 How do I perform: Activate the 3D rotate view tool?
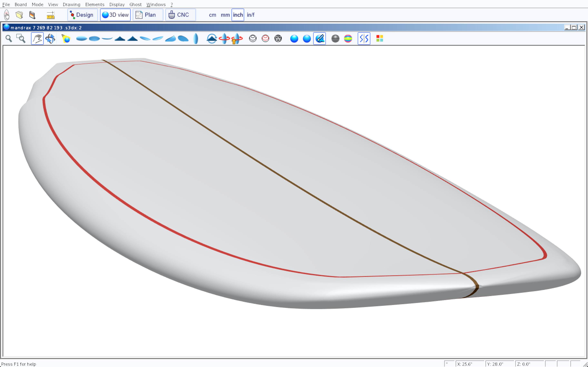[x=50, y=39]
